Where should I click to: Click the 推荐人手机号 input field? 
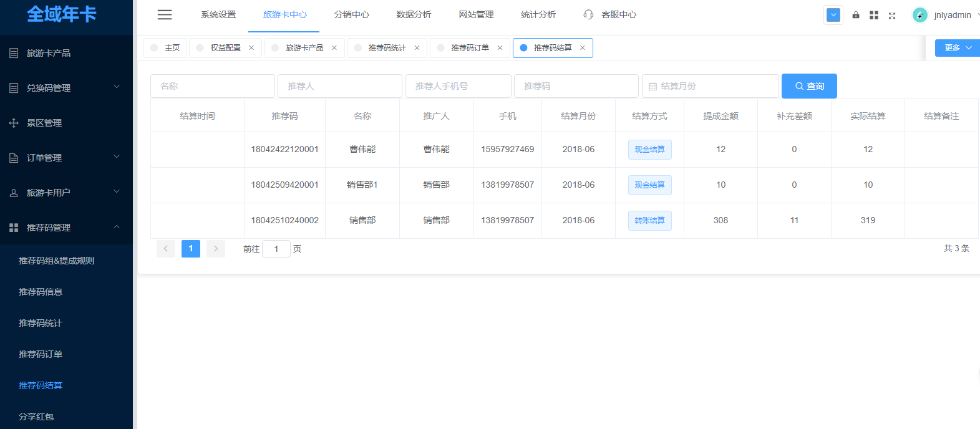click(458, 86)
